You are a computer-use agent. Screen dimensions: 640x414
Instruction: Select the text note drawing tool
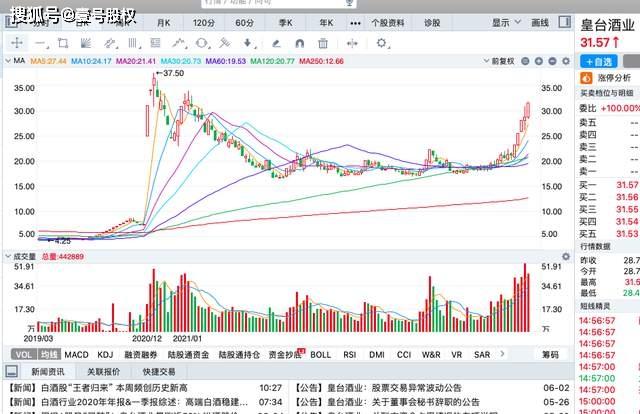[x=155, y=43]
